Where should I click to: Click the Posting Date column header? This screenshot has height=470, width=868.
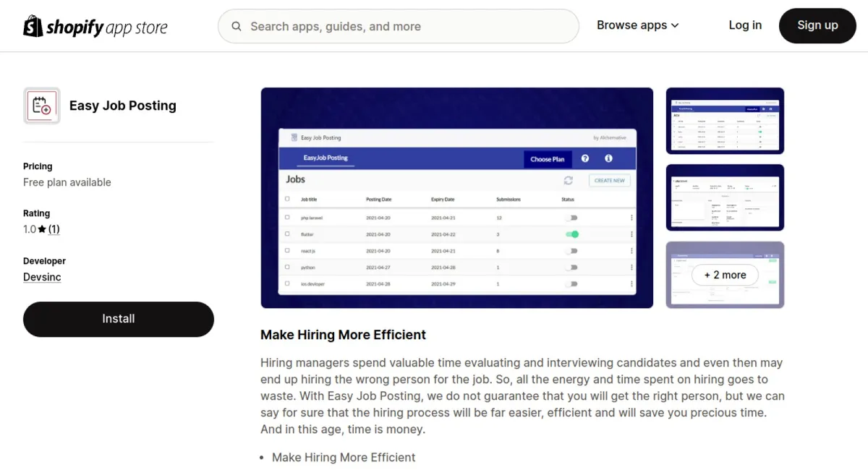coord(378,199)
